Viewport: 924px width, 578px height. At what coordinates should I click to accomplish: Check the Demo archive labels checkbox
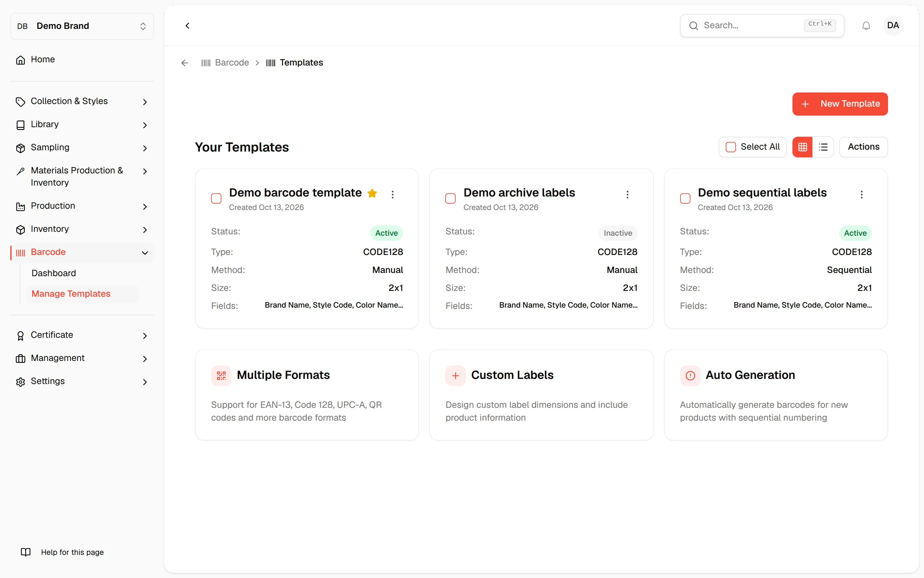(x=450, y=198)
